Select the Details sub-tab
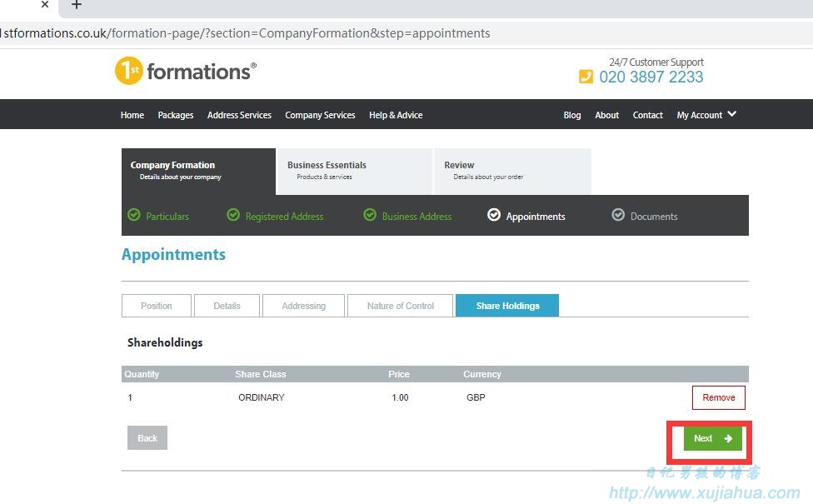 [x=227, y=306]
